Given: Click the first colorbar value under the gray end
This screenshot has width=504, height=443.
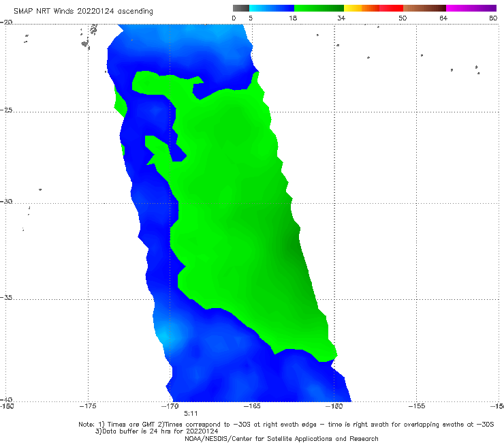Looking at the screenshot, I should pos(234,18).
